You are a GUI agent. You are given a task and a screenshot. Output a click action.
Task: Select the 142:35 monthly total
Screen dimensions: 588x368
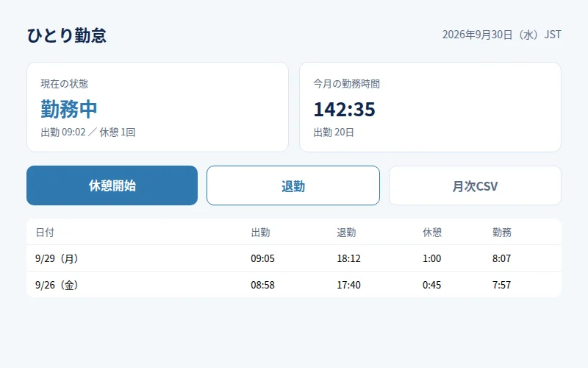[x=344, y=109]
